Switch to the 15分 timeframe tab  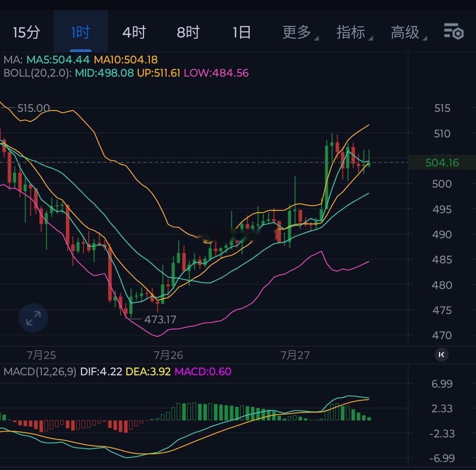click(26, 32)
